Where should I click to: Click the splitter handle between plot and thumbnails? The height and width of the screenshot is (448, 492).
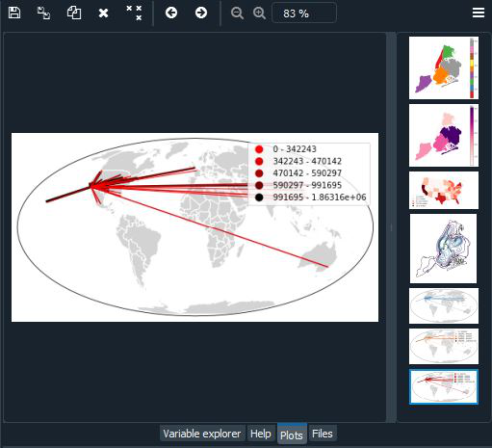coord(391,227)
